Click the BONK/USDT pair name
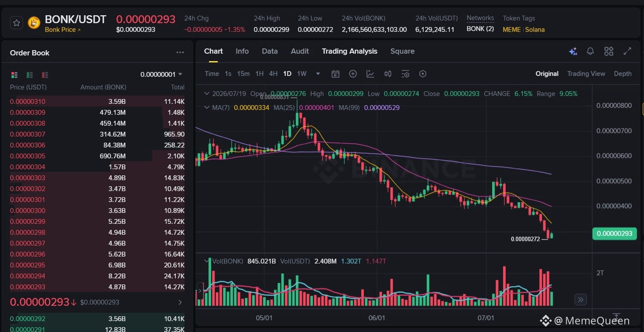Viewport: 644px width, 332px height. [x=75, y=19]
